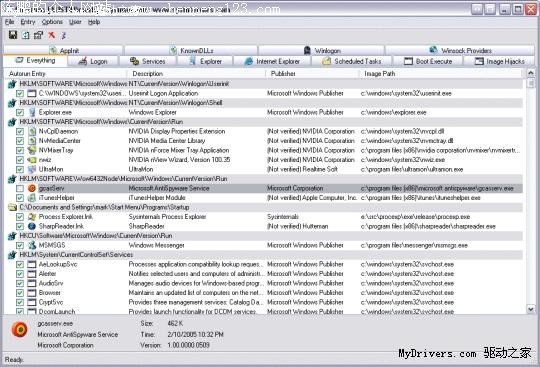Open the User menu
540x367 pixels.
[75, 22]
